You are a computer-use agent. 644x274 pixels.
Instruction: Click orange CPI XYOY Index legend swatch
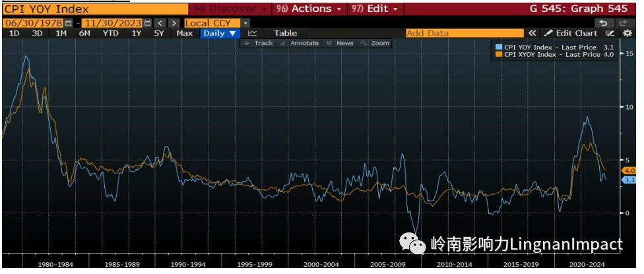point(499,54)
